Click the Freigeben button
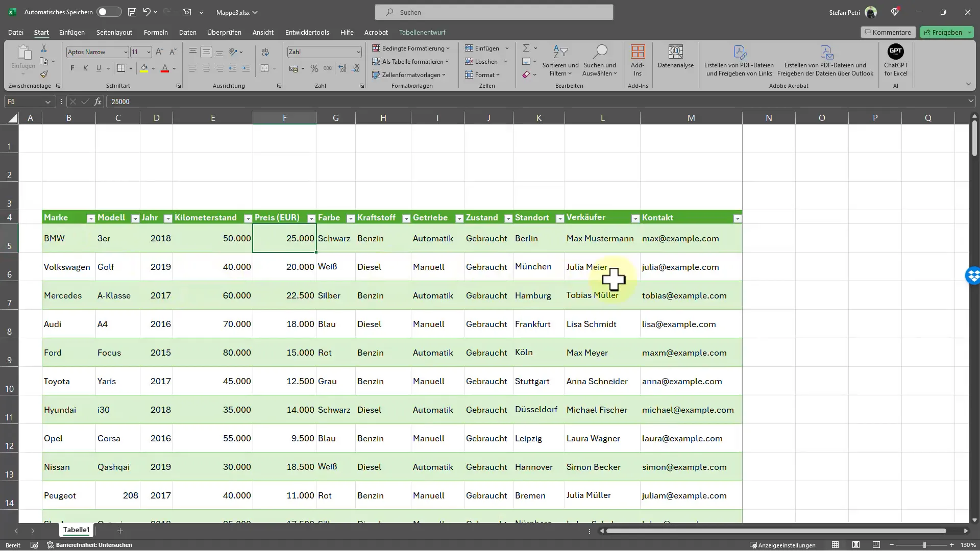This screenshot has height=551, width=980. (x=946, y=32)
